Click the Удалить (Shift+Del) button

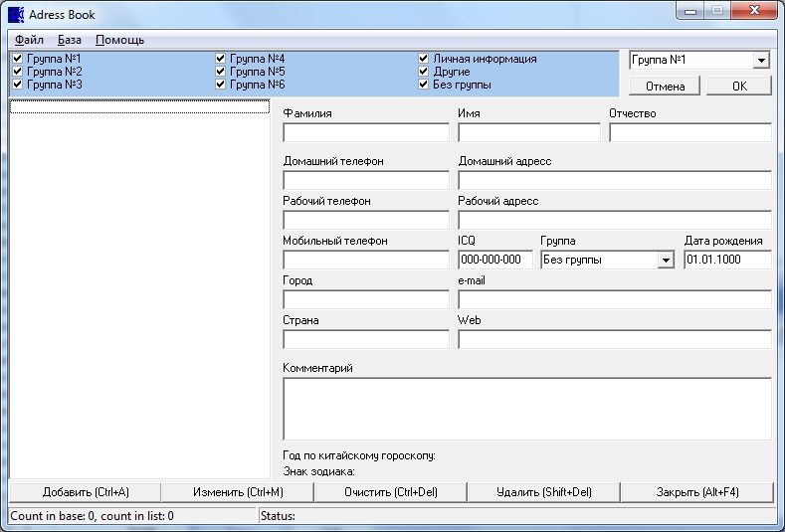point(543,492)
